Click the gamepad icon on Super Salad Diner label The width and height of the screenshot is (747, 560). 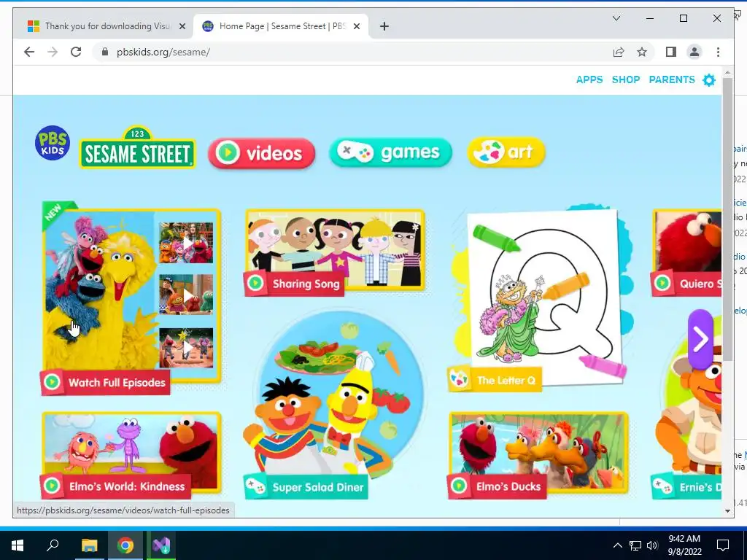coord(256,486)
